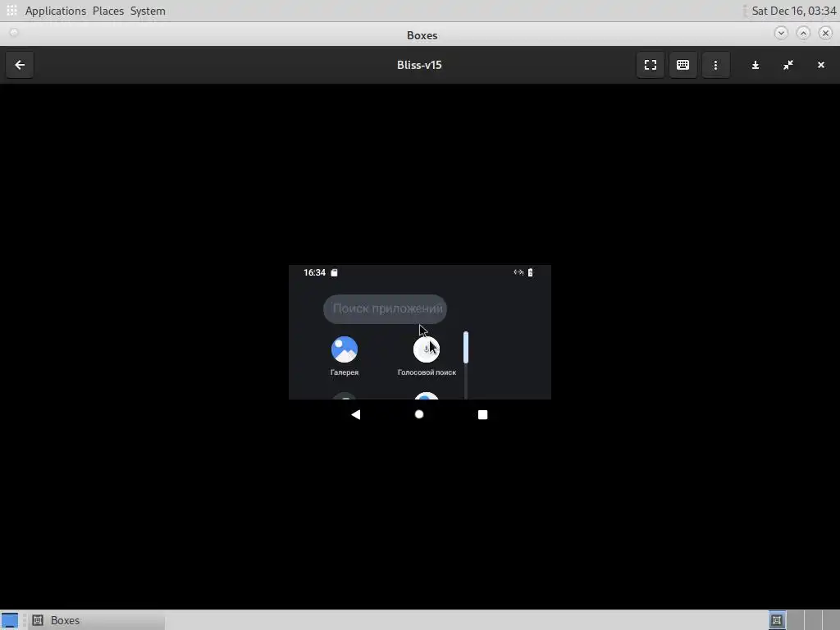The height and width of the screenshot is (630, 840).
Task: Close the Bliss-v15 box with X icon
Action: (x=820, y=65)
